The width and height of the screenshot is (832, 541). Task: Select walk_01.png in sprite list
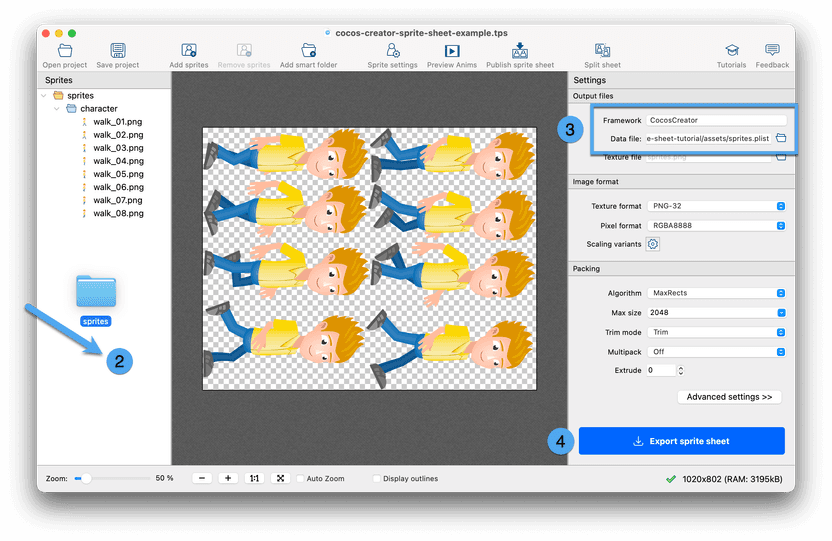[118, 121]
